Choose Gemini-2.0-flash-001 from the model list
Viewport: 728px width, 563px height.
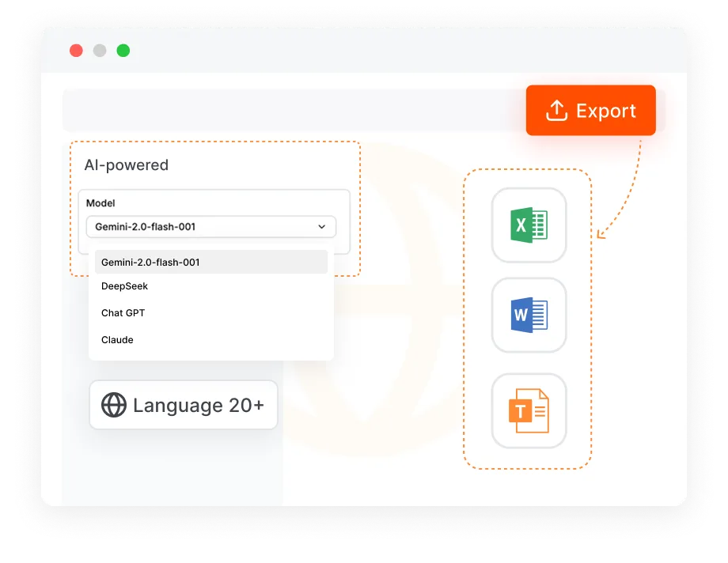[211, 263]
